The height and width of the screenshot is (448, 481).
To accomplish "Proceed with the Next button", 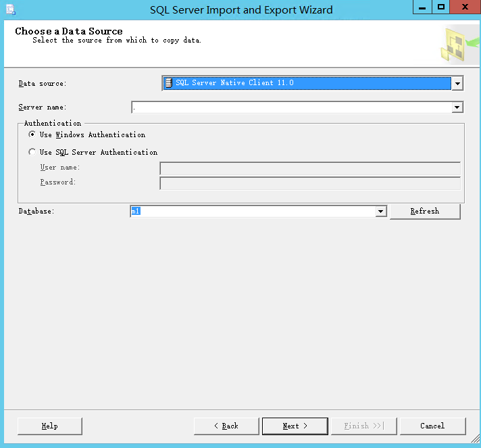I will coord(295,426).
